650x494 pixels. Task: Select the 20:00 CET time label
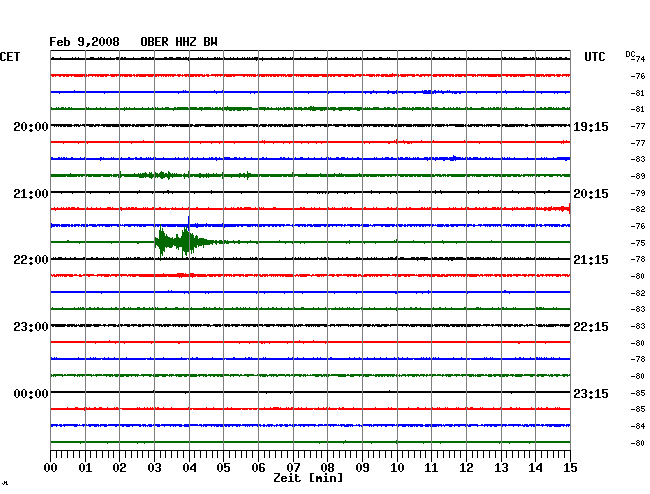click(31, 126)
